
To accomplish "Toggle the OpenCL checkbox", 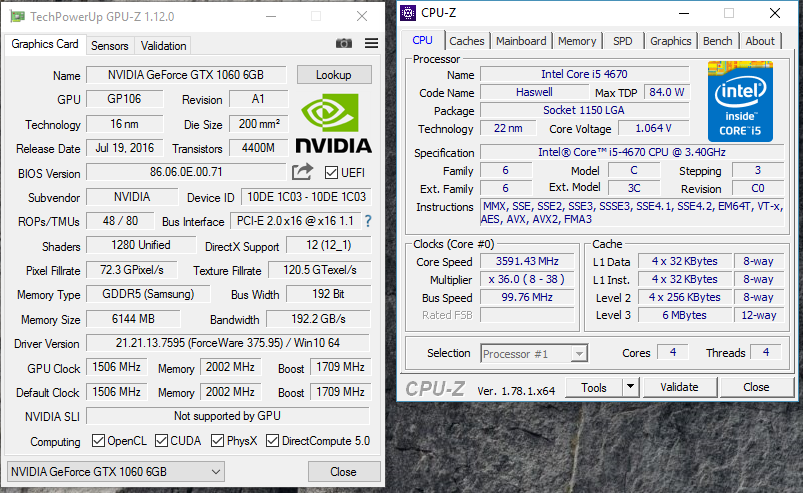I will pos(98,441).
